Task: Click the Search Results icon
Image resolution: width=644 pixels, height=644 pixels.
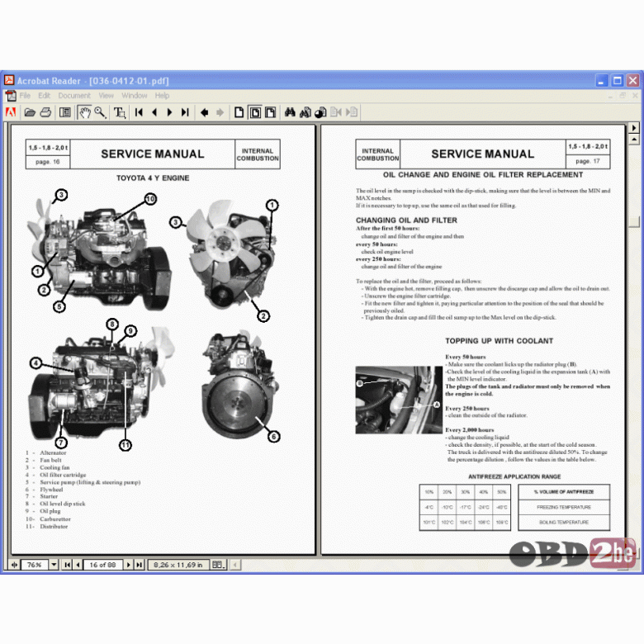Action: (x=320, y=112)
